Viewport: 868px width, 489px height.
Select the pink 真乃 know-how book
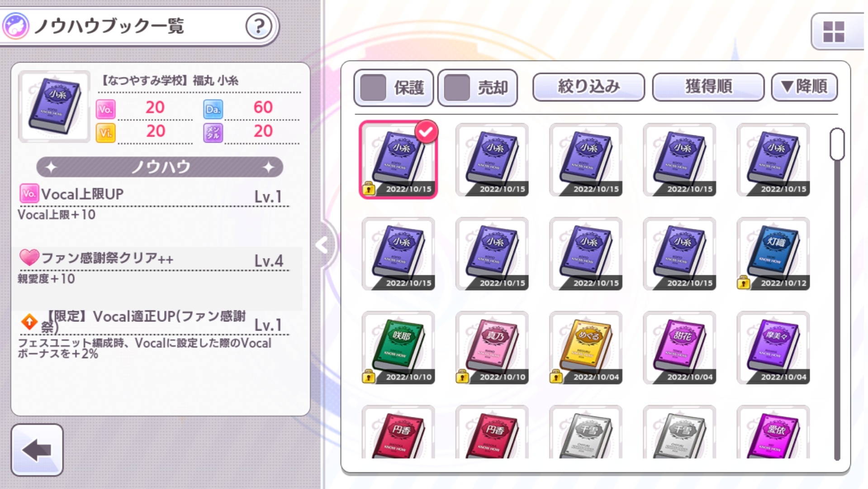[492, 348]
